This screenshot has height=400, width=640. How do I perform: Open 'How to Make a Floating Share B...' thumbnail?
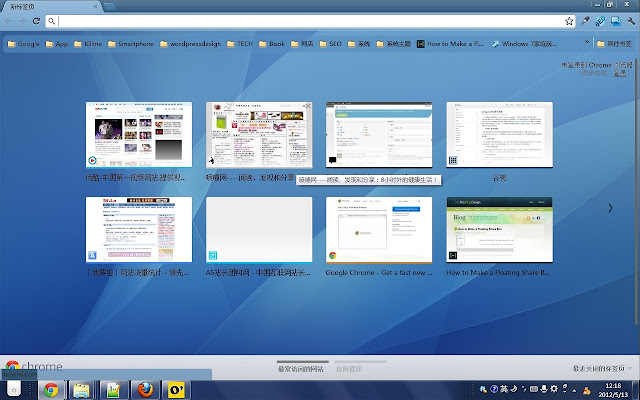click(x=500, y=229)
